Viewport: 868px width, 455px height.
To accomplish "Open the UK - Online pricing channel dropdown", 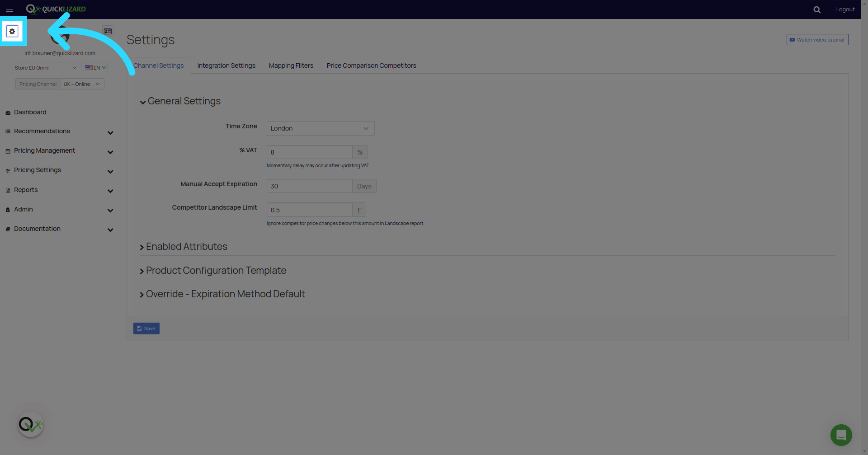I will (82, 84).
